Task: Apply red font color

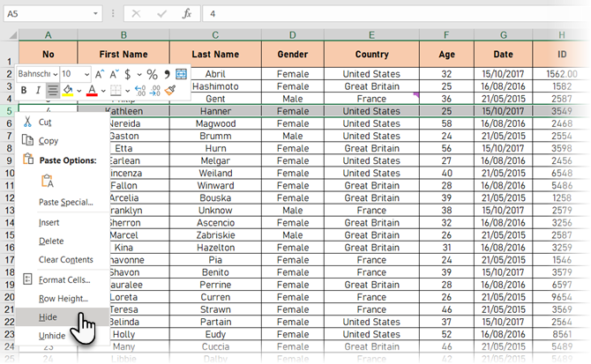Action: coord(92,91)
